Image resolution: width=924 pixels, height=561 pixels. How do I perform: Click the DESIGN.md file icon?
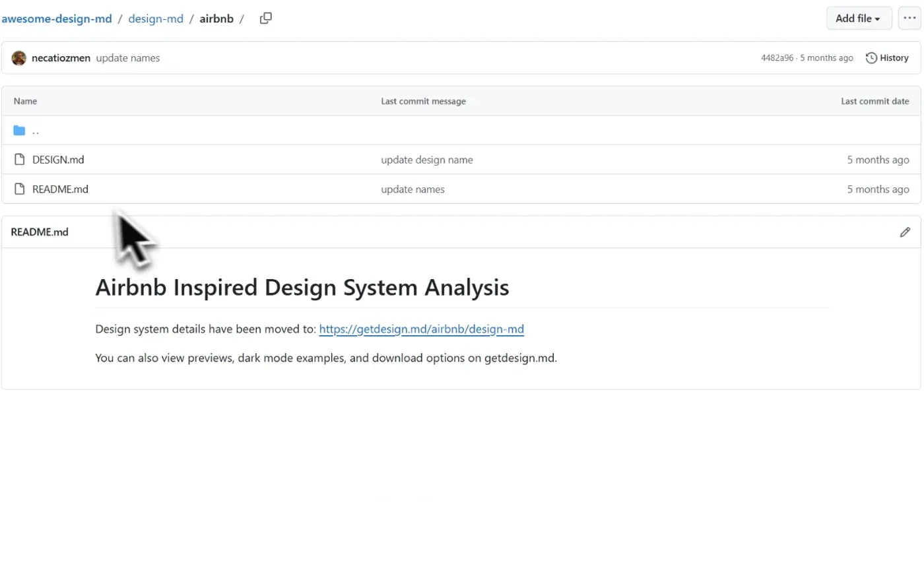pyautogui.click(x=19, y=160)
